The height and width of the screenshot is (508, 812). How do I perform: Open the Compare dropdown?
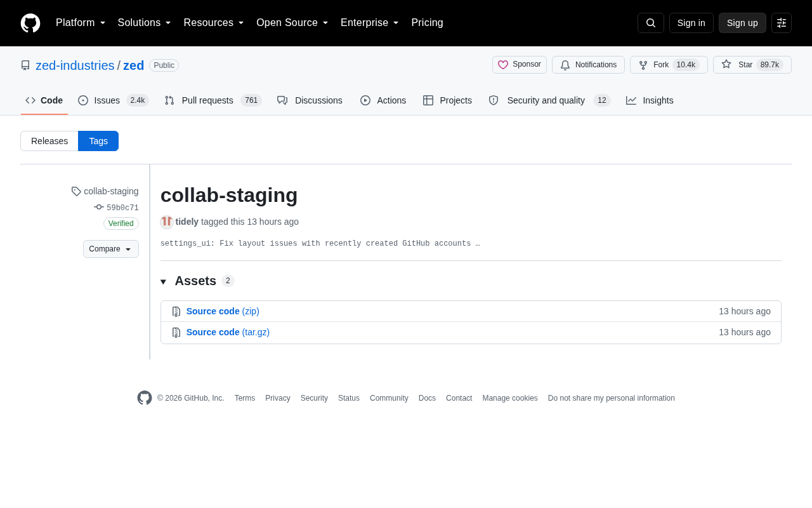tap(111, 249)
